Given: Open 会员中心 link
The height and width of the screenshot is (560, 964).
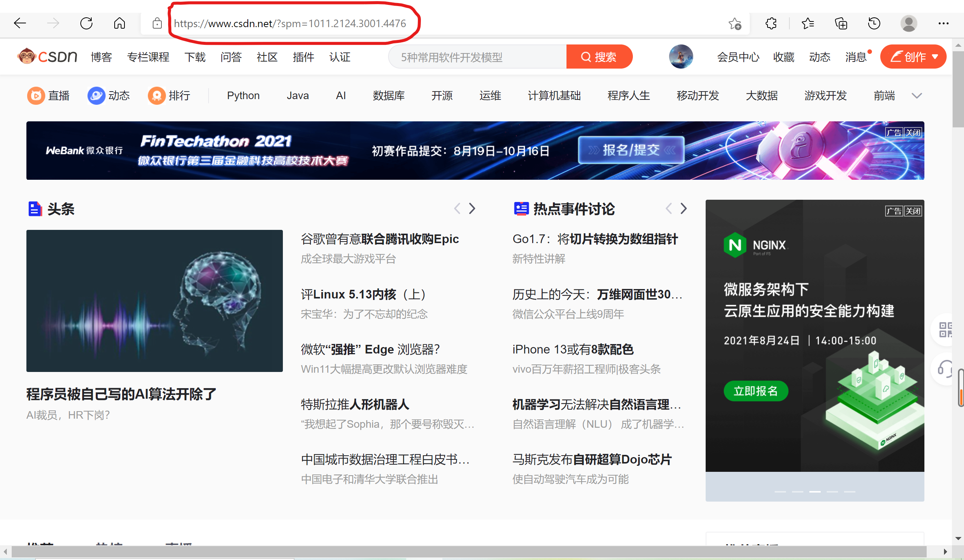Looking at the screenshot, I should [738, 57].
